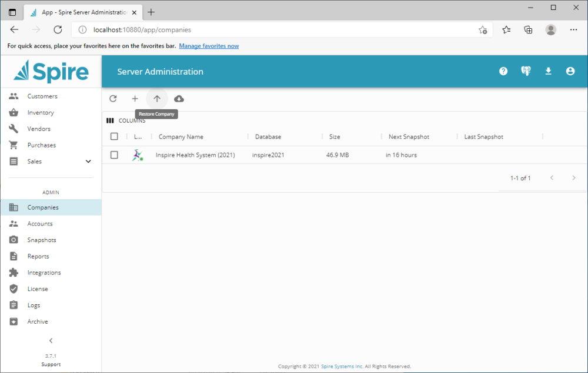588x373 pixels.
Task: Click the 46.9 MB size cell
Action: pyautogui.click(x=338, y=155)
